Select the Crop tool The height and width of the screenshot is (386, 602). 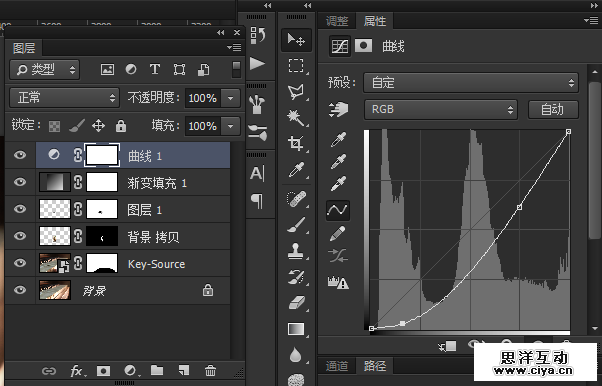pos(296,143)
